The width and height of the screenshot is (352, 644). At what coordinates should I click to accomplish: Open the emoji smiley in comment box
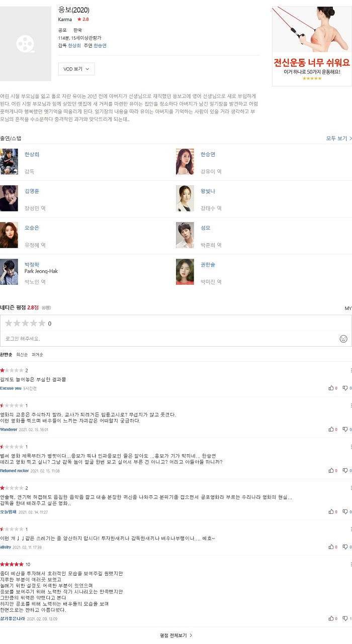click(x=343, y=339)
